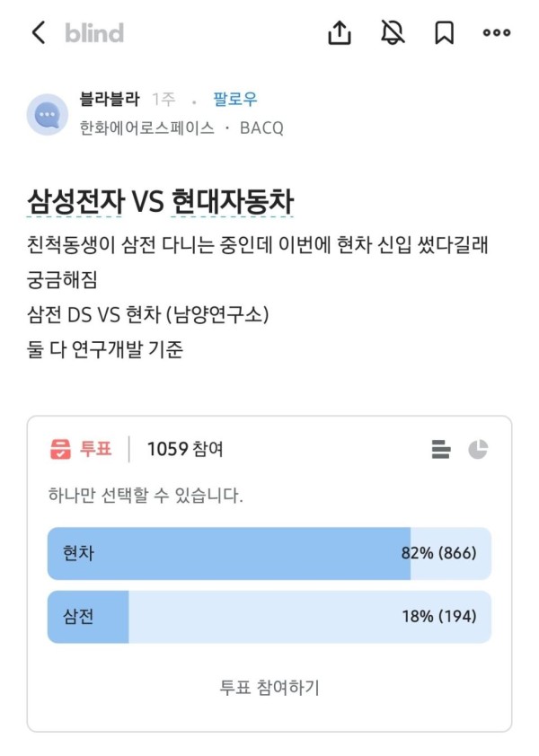The width and height of the screenshot is (539, 756).
Task: Open the author's chat bubble avatar
Action: [48, 114]
